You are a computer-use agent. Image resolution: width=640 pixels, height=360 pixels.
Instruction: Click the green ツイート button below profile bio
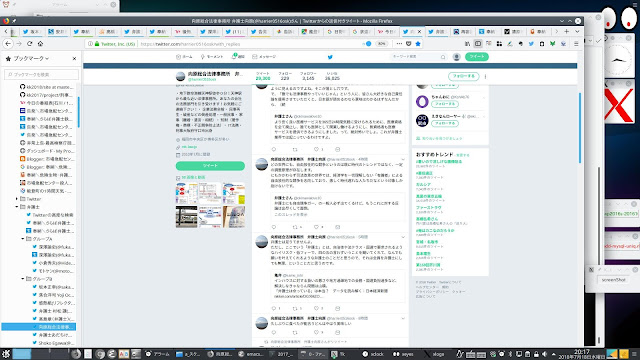tap(210, 166)
